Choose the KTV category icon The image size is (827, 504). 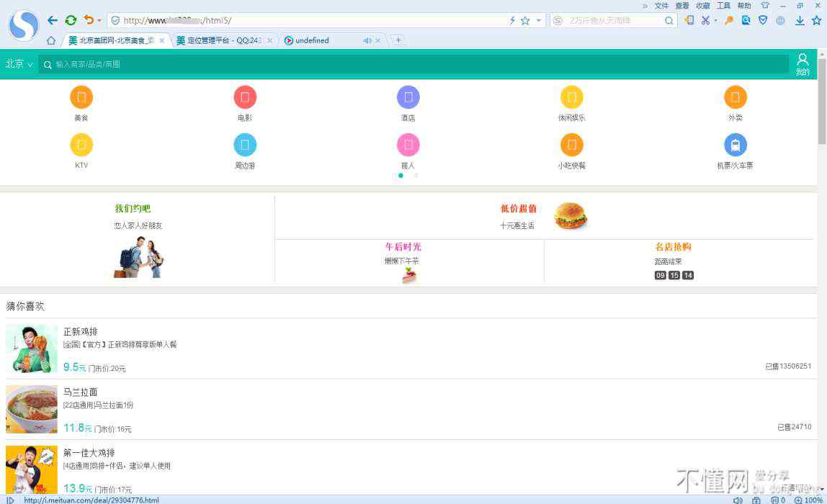click(x=81, y=145)
